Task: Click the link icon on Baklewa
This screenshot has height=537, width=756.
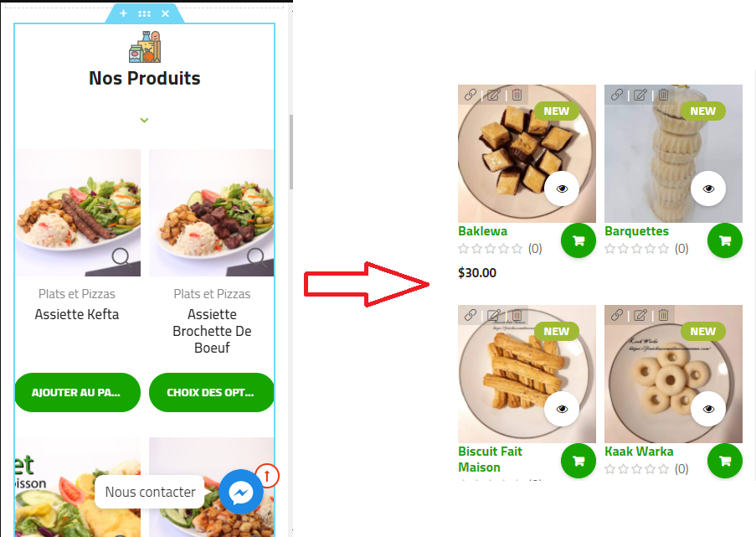Action: click(471, 95)
